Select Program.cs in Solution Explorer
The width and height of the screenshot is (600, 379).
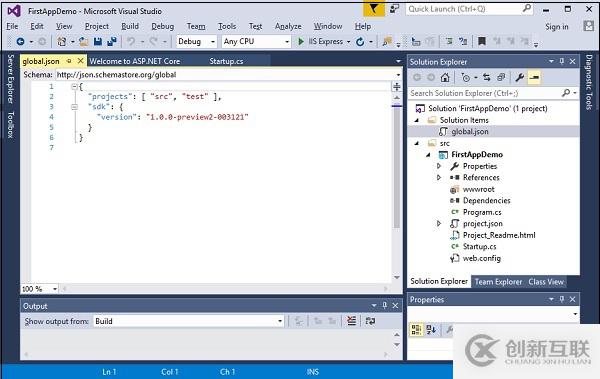click(x=482, y=212)
